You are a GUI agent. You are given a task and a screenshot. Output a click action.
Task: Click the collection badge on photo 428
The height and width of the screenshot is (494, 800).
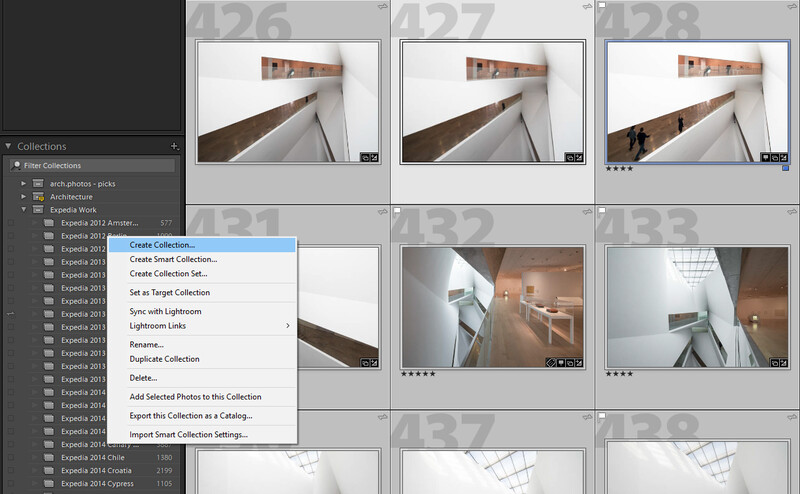tap(774, 158)
